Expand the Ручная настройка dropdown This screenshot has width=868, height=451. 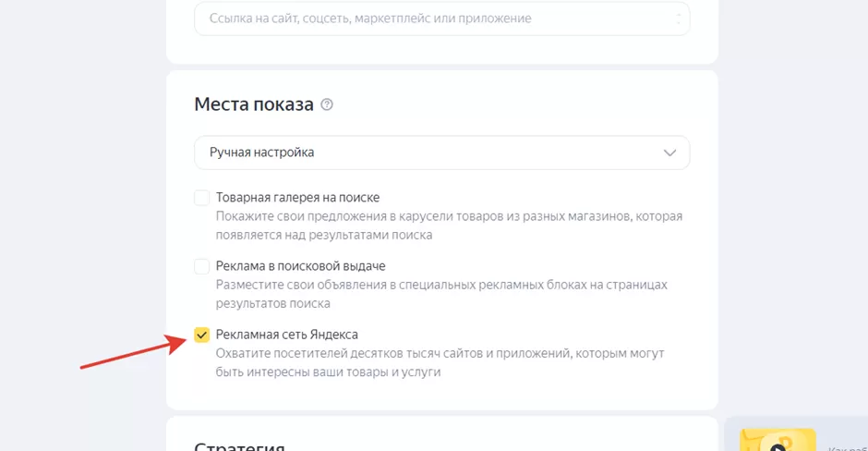pyautogui.click(x=441, y=152)
